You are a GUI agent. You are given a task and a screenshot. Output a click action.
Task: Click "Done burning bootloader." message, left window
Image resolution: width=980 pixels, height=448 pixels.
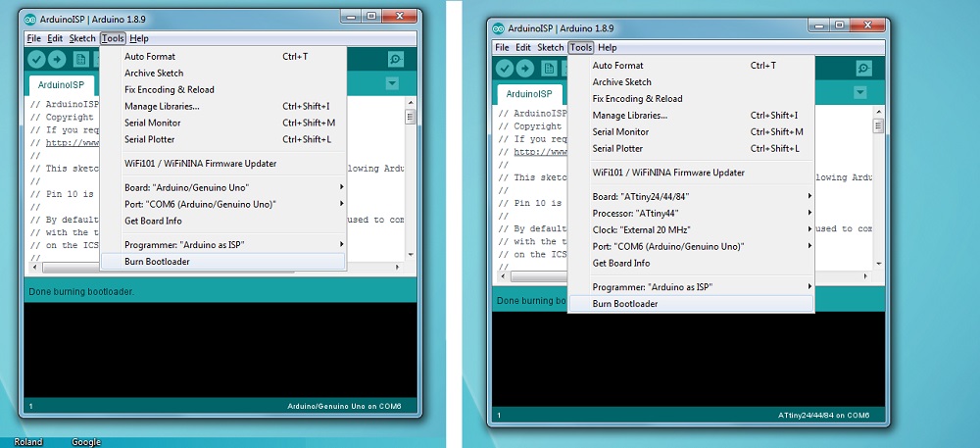coord(81,292)
